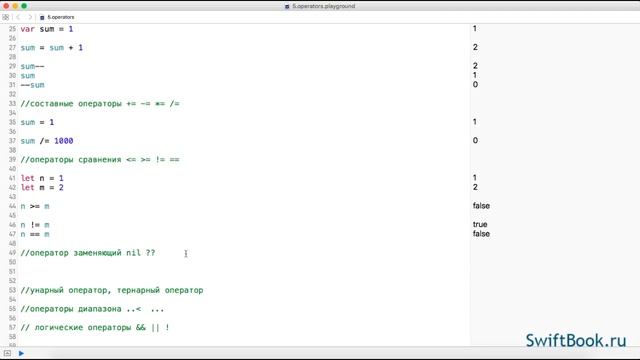Open the related items grid menu
Image resolution: width=640 pixels, height=360 pixels.
click(x=6, y=17)
